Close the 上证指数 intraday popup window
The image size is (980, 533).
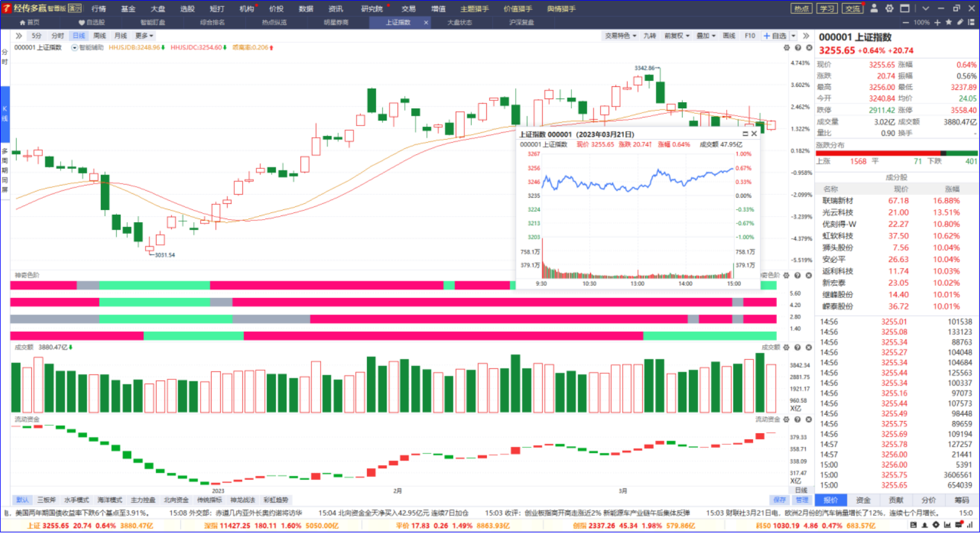tap(754, 134)
